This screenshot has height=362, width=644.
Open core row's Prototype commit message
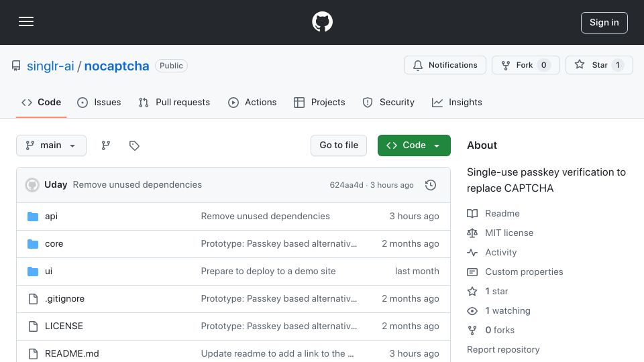[279, 244]
